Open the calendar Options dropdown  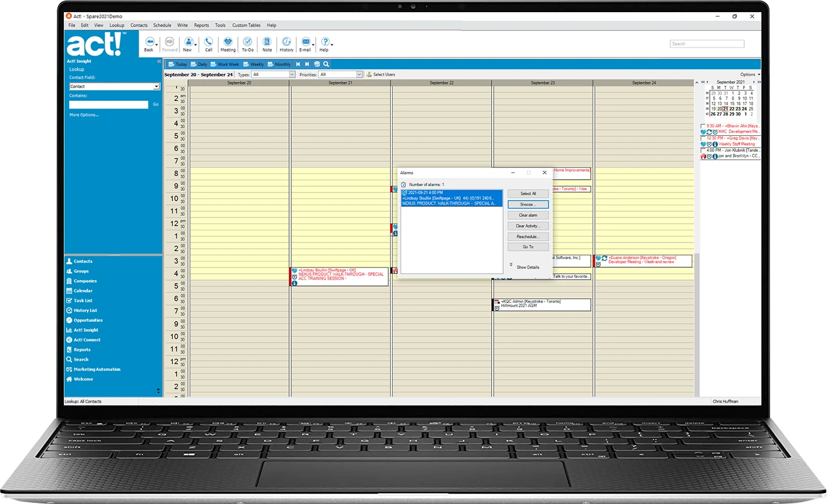point(750,74)
